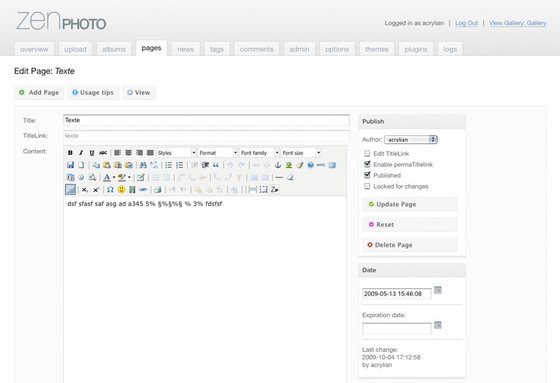Open the upload tab

click(x=75, y=49)
